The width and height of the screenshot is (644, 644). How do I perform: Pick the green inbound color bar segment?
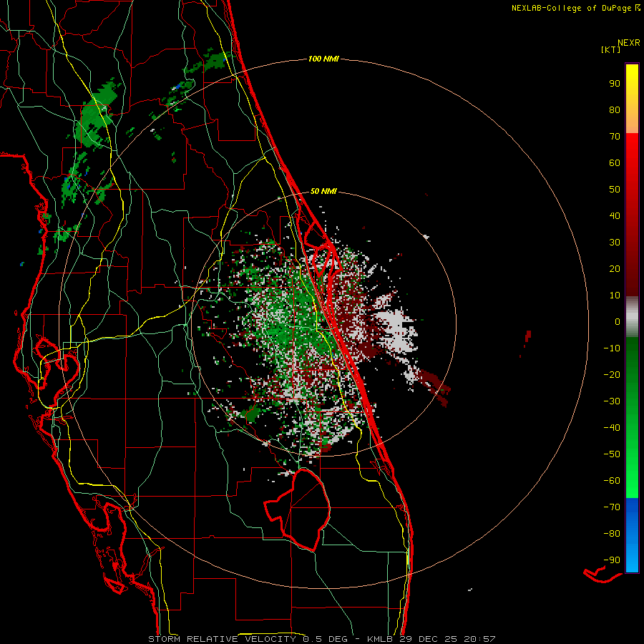click(632, 417)
